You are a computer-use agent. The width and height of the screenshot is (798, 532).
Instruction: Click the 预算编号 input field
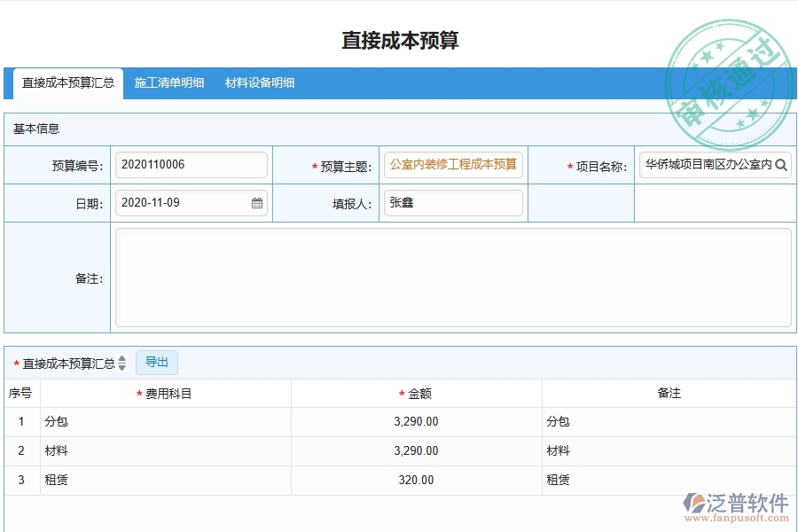[191, 165]
